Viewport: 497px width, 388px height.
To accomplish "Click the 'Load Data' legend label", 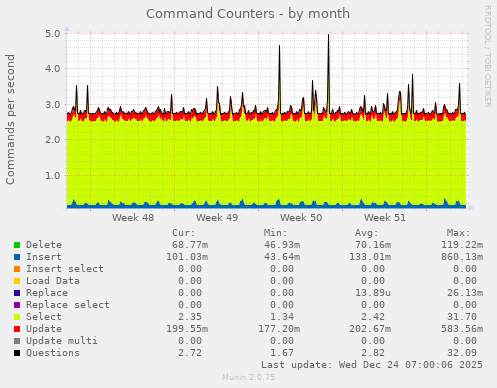I will pos(53,281).
